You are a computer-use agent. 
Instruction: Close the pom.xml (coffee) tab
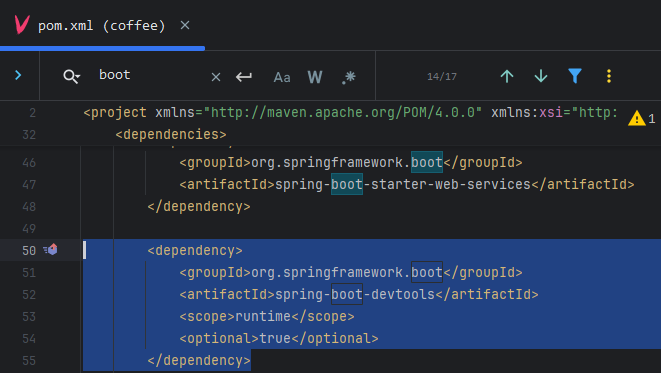tap(185, 25)
